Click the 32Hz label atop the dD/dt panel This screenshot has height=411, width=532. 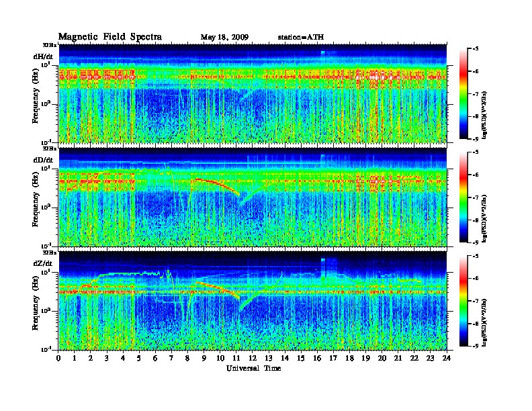click(x=50, y=148)
